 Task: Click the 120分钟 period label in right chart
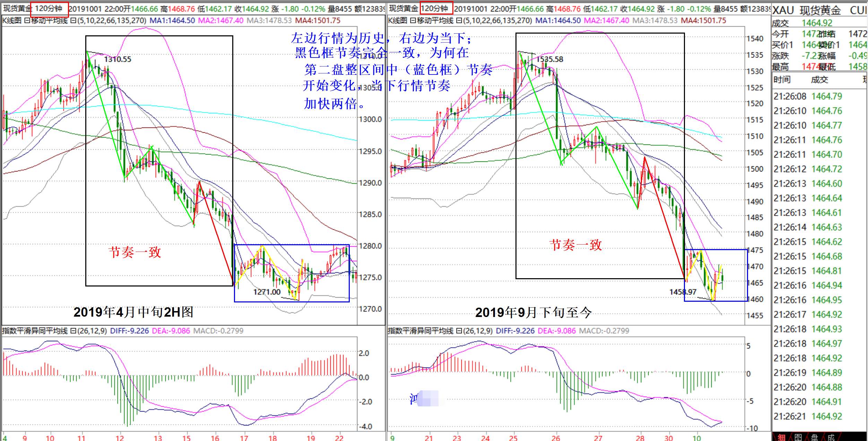435,9
